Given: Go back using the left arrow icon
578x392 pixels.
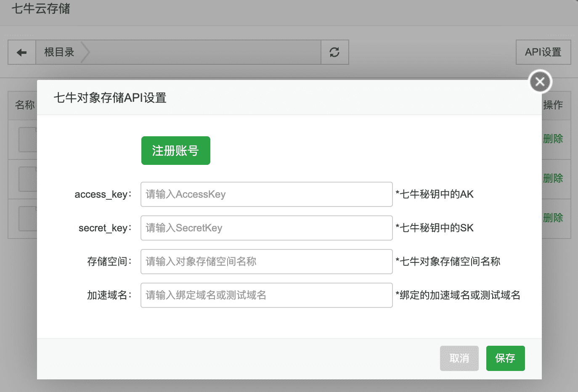Looking at the screenshot, I should click(x=21, y=52).
